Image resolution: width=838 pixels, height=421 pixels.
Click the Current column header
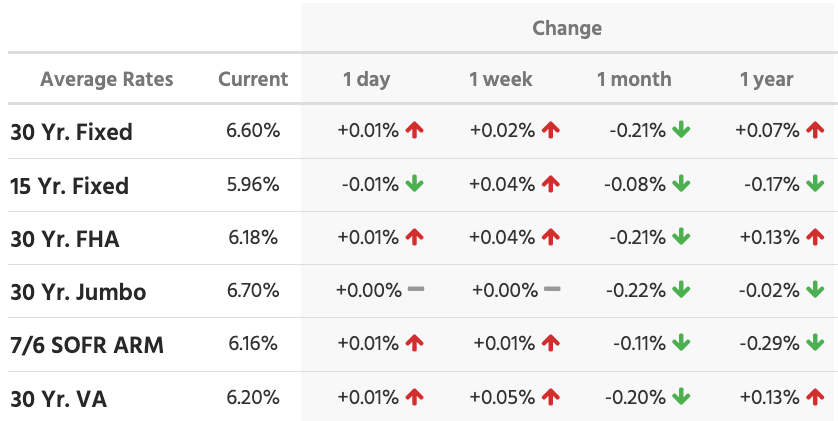(x=253, y=79)
